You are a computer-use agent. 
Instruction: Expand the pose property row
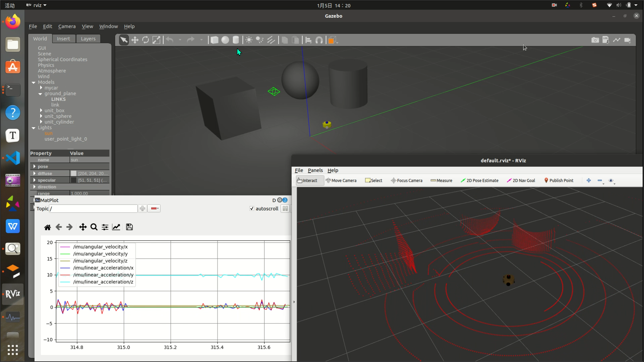[35, 166]
